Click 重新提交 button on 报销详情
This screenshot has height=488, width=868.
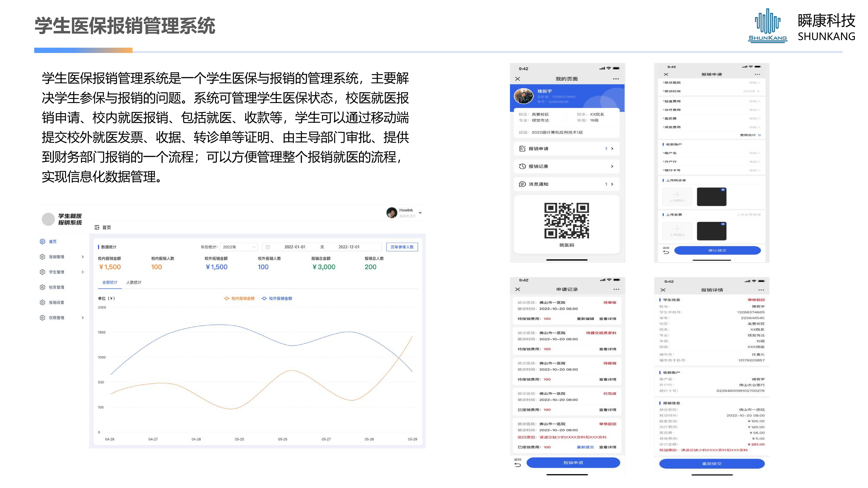tap(712, 464)
